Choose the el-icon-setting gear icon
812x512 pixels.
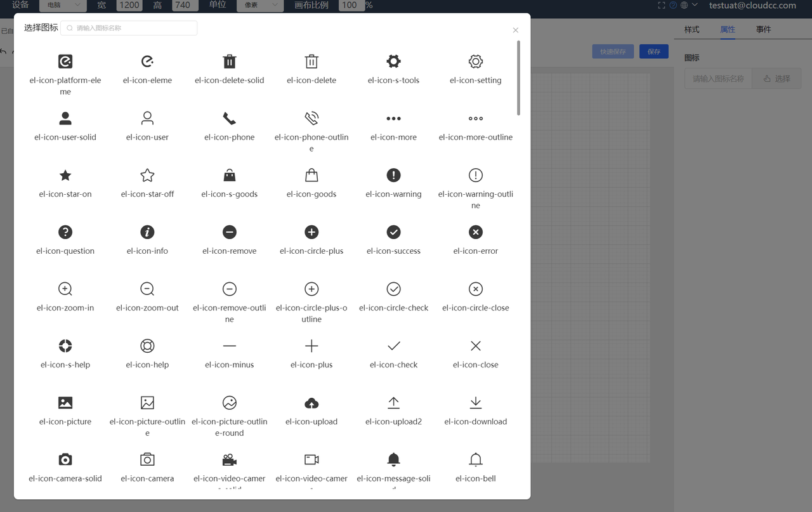point(475,62)
